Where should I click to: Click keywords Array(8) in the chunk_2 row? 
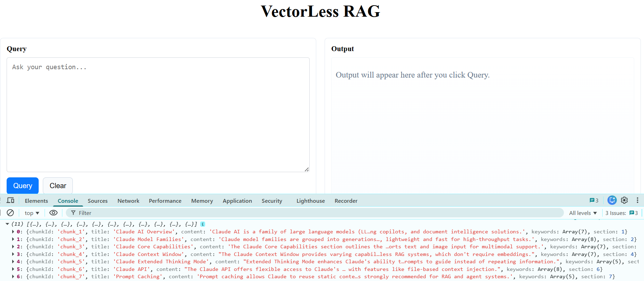(584, 239)
